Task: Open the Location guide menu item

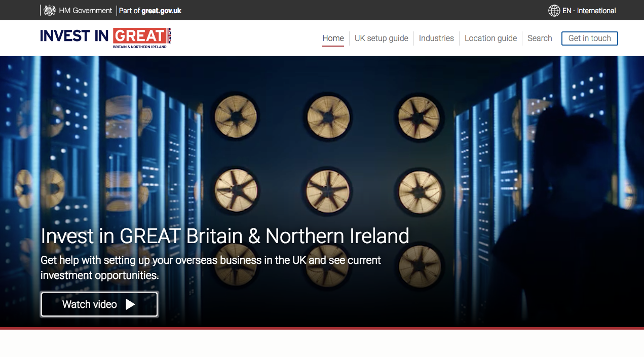Action: [x=490, y=38]
